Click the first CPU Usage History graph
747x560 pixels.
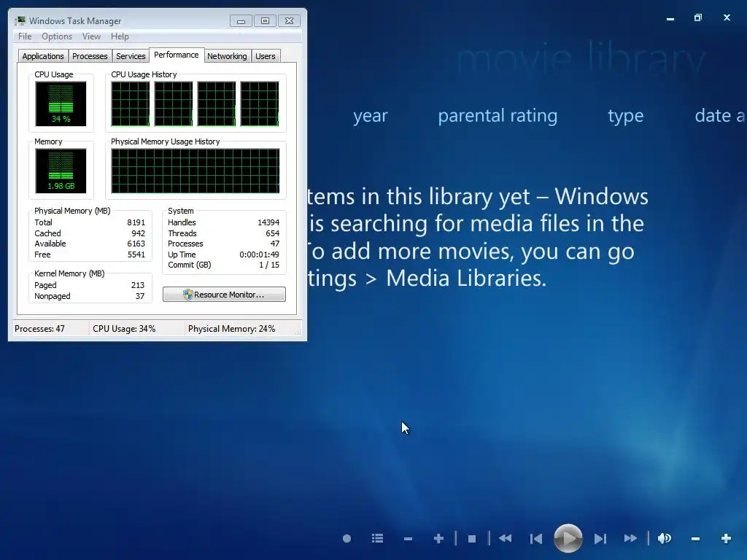click(131, 104)
